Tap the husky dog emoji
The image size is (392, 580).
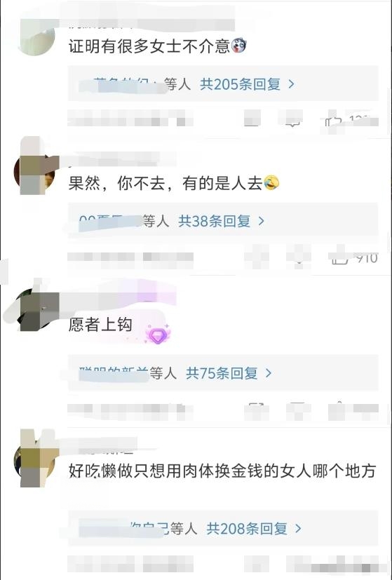pos(238,46)
